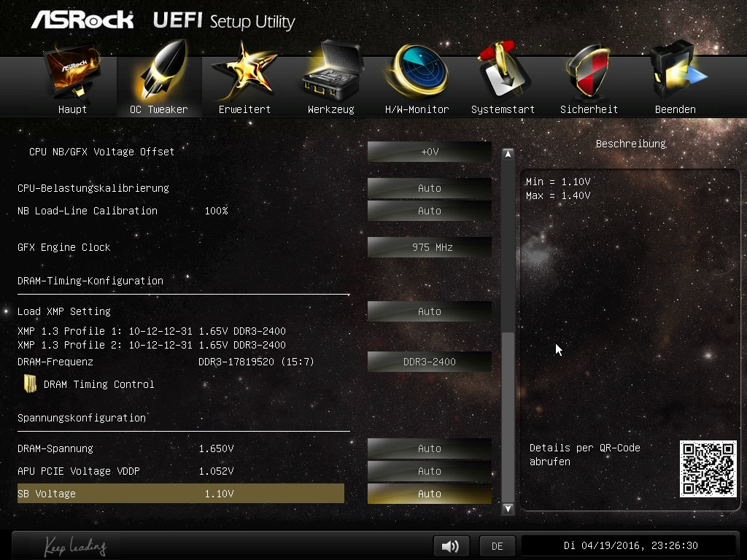Click the scrollbar up arrow
Screen dimensions: 747x560
click(x=508, y=155)
